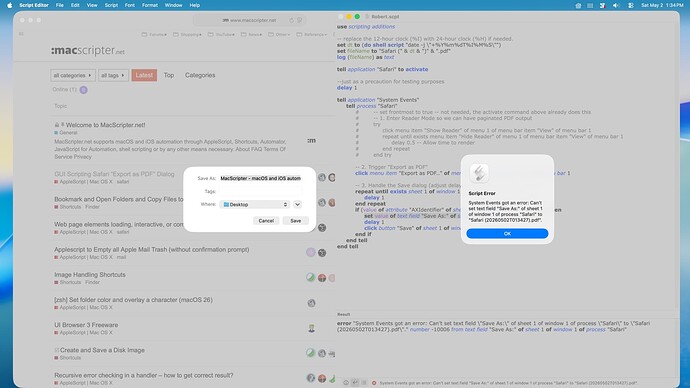
Task: Click the hamburger menu icon on MacScripter page
Action: tap(21, 34)
